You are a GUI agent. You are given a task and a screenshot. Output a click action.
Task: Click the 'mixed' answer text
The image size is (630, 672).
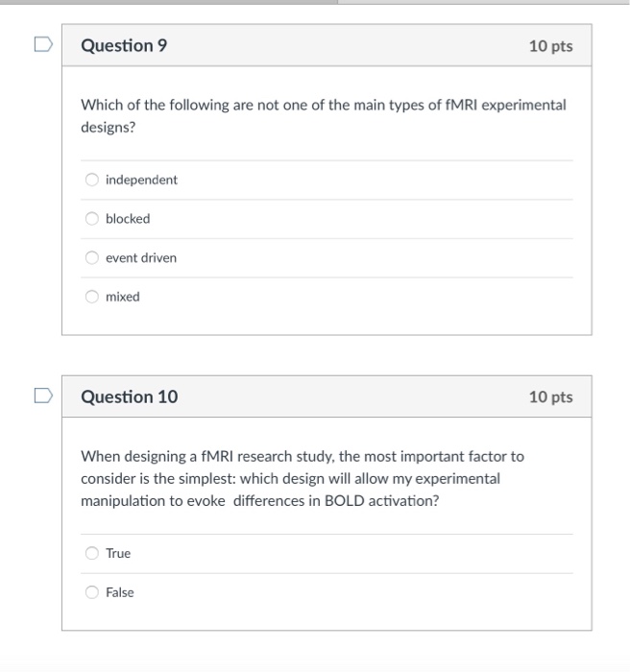pyautogui.click(x=123, y=297)
